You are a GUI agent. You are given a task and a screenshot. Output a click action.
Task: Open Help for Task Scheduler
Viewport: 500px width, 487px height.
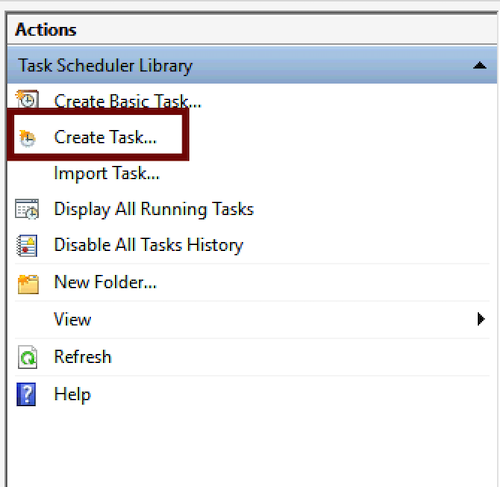pyautogui.click(x=72, y=394)
